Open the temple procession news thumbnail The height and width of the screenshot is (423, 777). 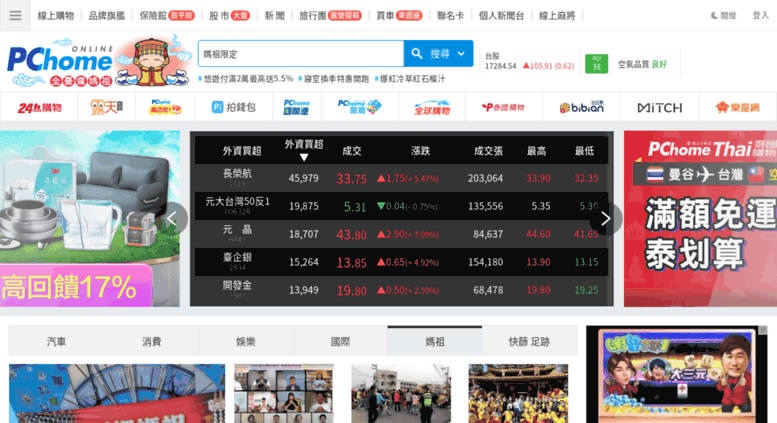(x=518, y=393)
